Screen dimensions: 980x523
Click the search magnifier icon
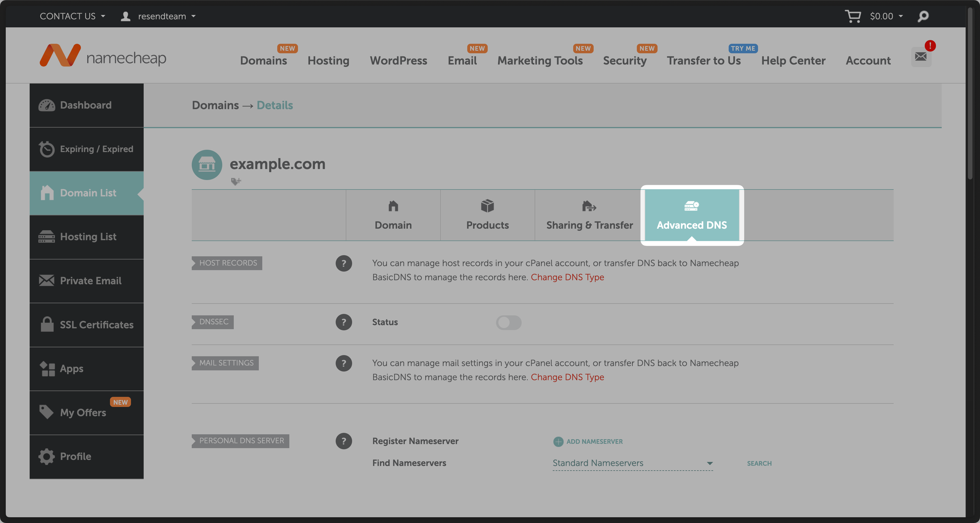[x=923, y=16]
